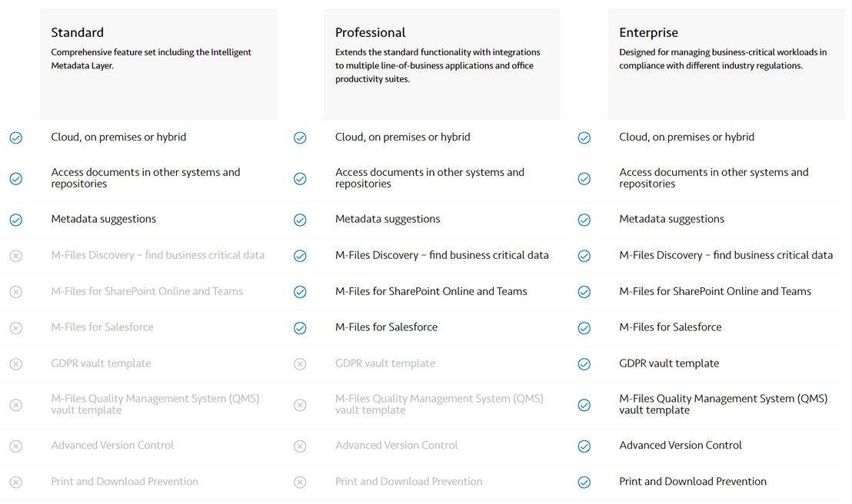
Task: Click 'Advanced Version Control' in the Enterprise column
Action: [681, 446]
